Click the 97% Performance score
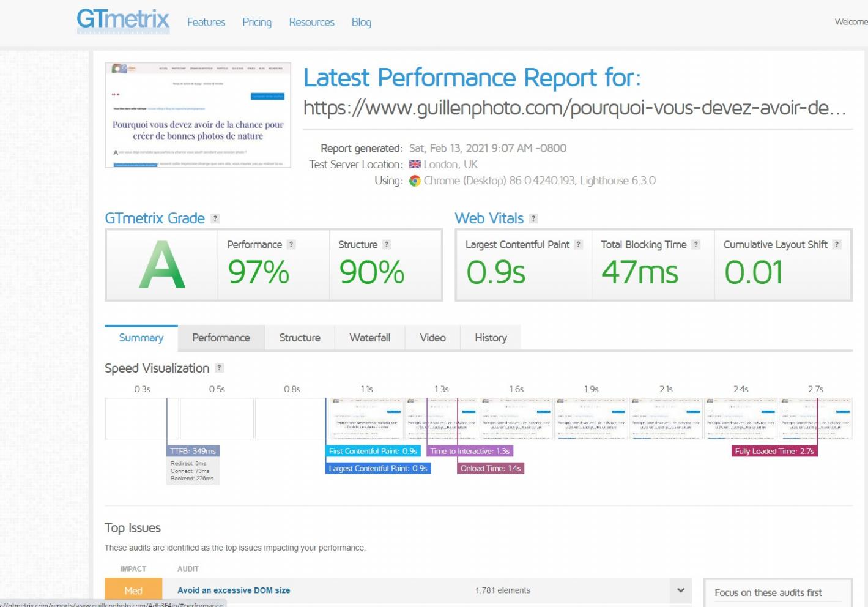The image size is (868, 607). coord(259,272)
